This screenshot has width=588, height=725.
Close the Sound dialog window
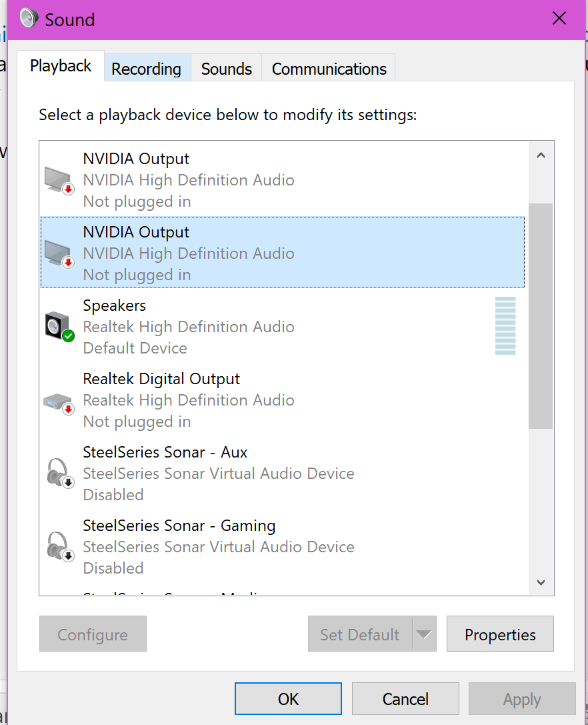559,19
